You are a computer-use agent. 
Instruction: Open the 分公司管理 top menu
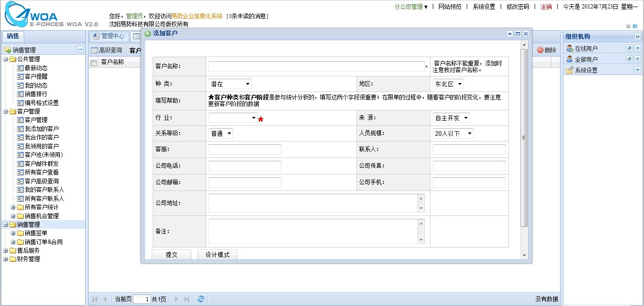411,7
